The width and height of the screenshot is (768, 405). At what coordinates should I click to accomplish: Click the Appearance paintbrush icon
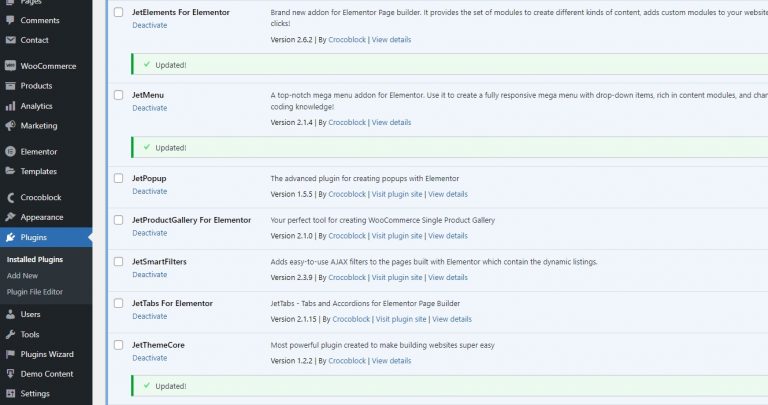[10, 217]
